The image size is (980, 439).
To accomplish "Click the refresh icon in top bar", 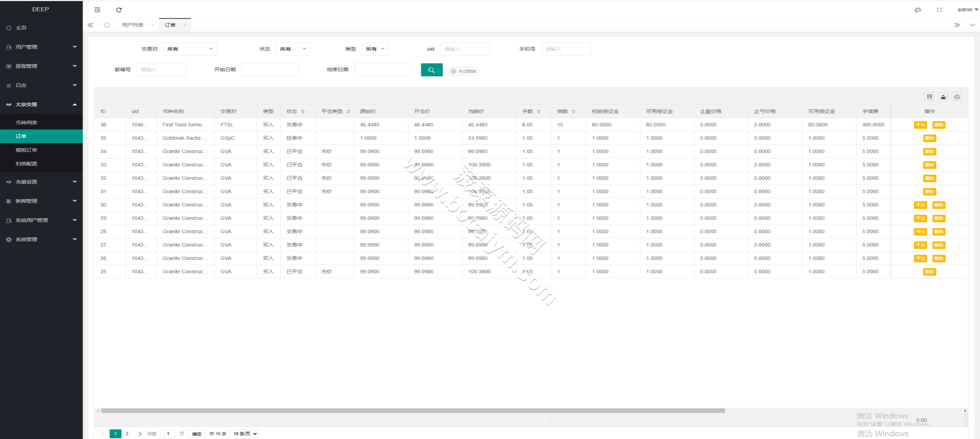I will point(119,10).
